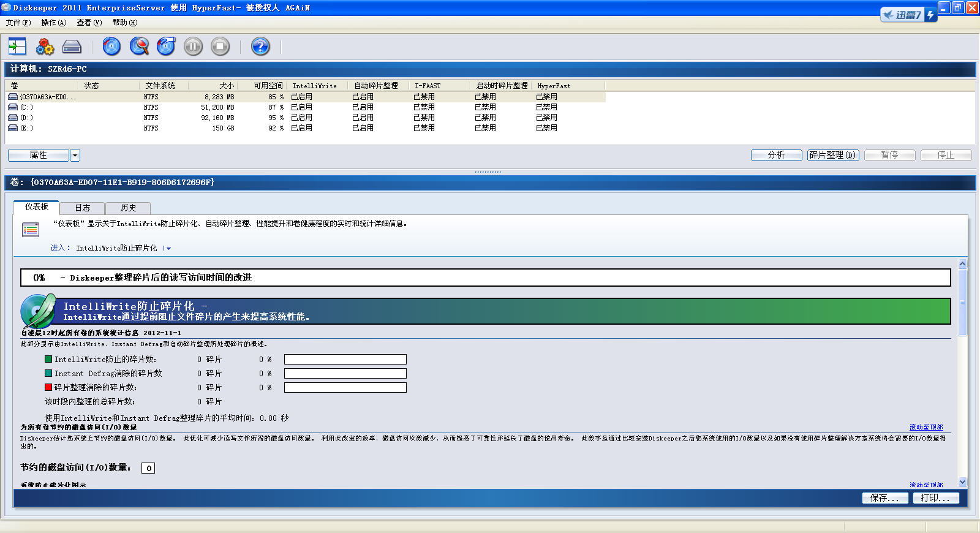
Task: Click the dashboard list icon beside description
Action: [31, 230]
